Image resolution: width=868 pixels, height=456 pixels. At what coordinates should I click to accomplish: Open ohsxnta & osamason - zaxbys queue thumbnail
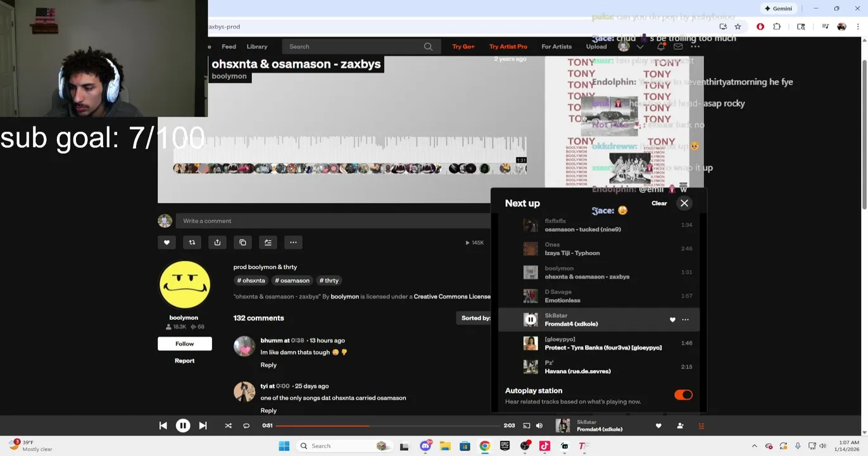click(x=531, y=272)
